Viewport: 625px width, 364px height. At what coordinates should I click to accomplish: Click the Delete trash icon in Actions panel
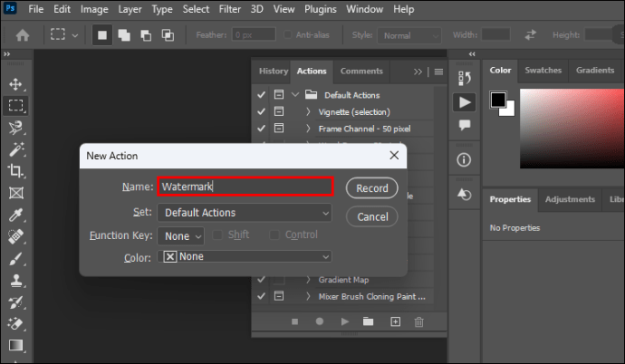click(x=418, y=321)
